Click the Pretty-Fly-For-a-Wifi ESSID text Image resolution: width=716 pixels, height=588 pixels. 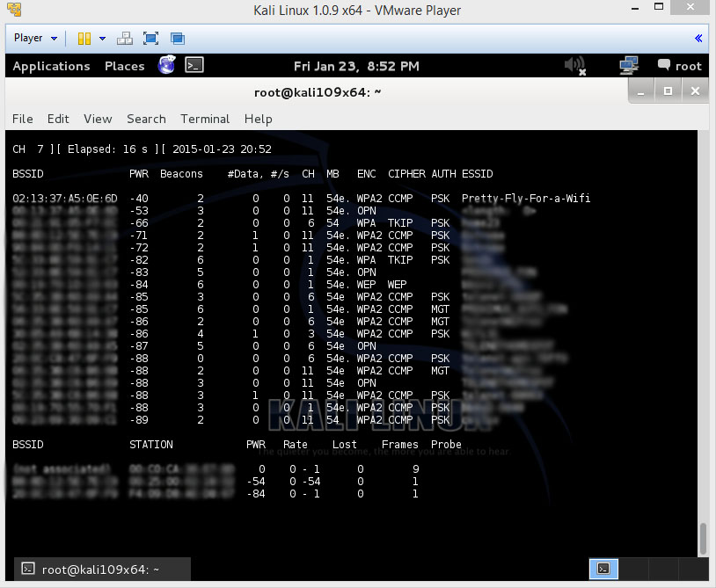526,199
